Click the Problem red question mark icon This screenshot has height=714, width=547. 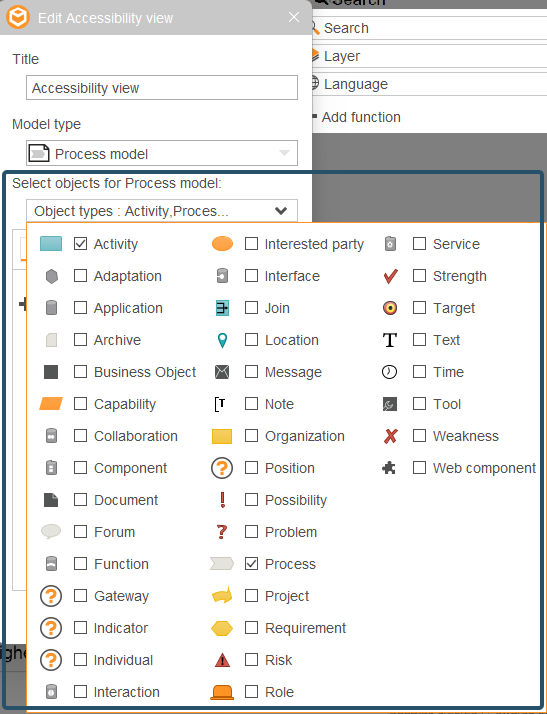coord(222,532)
